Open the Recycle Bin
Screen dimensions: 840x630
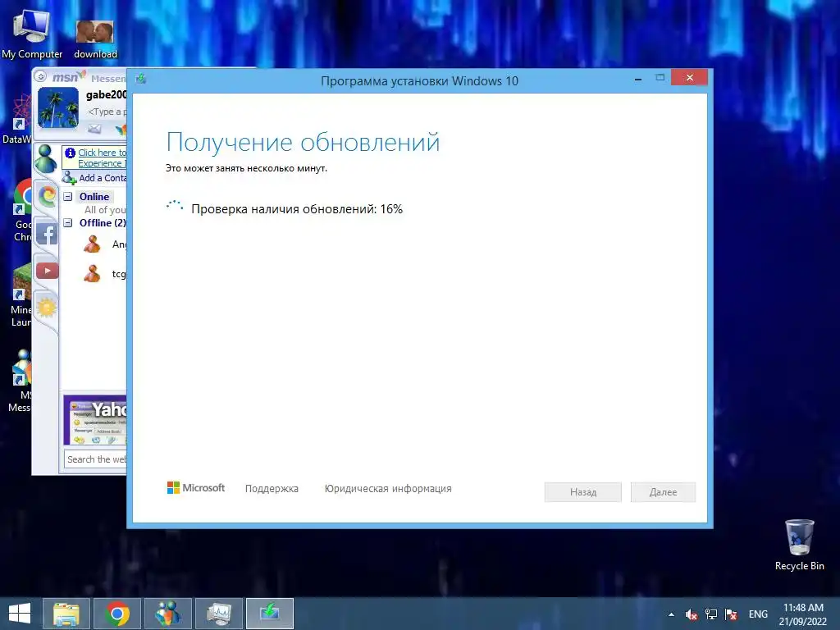click(799, 545)
